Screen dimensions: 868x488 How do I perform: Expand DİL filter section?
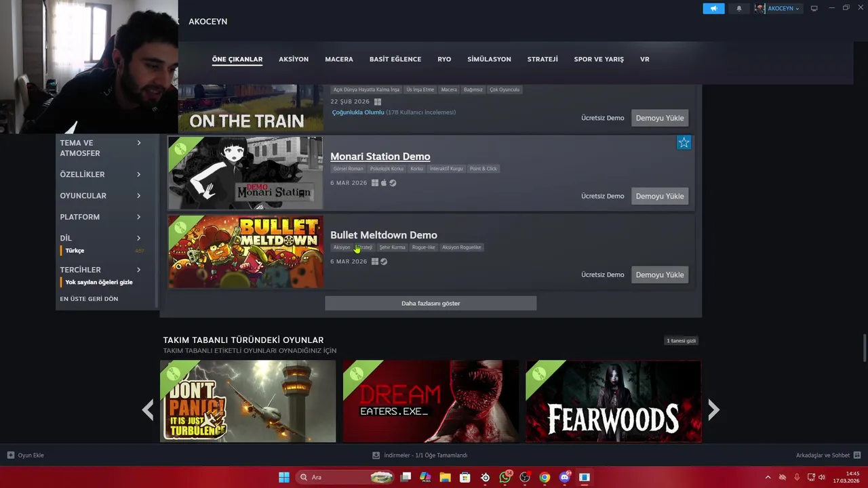click(100, 238)
